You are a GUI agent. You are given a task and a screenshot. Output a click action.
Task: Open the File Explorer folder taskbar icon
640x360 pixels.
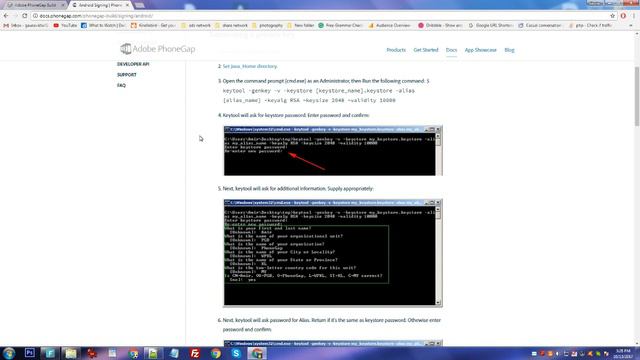click(x=71, y=353)
